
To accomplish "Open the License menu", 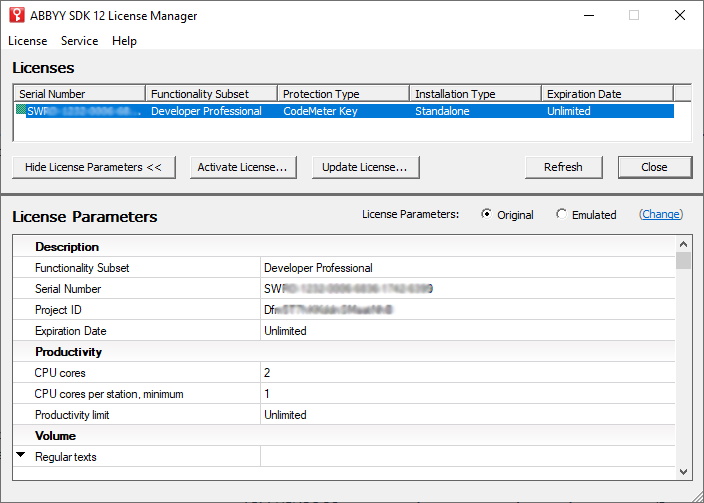I will [x=28, y=41].
